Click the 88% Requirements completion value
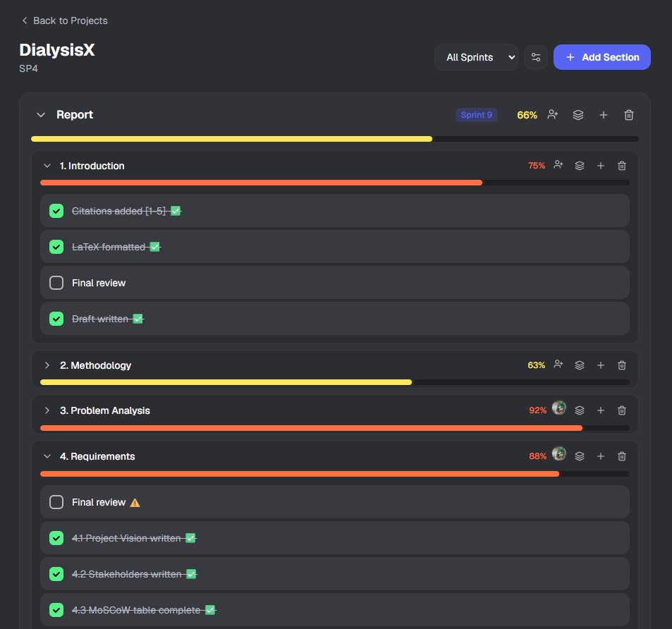The image size is (672, 629). point(537,456)
